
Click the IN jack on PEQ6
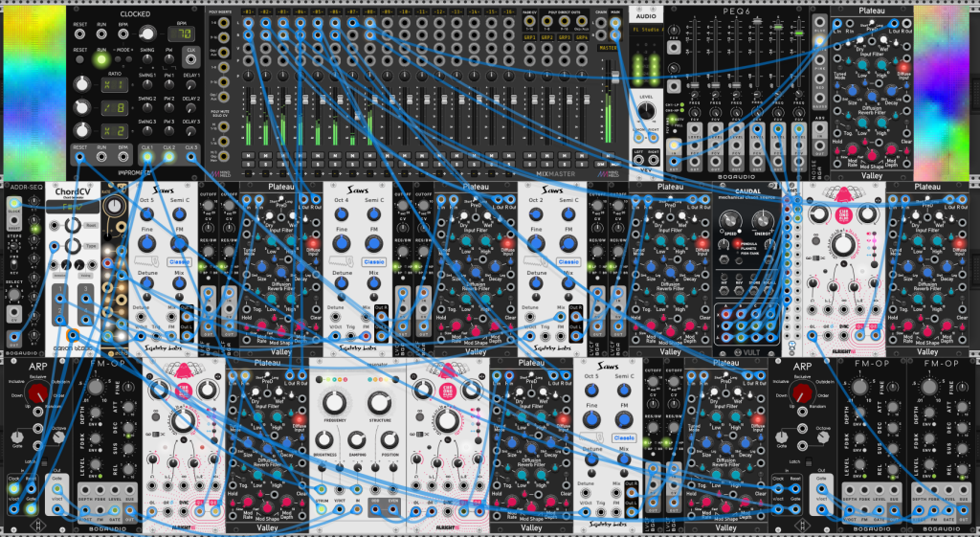(674, 145)
